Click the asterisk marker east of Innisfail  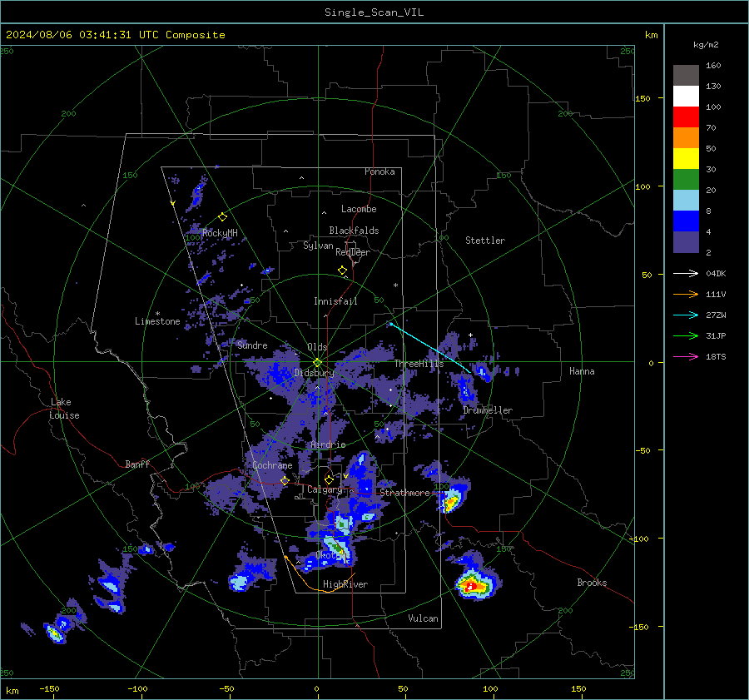coord(395,285)
